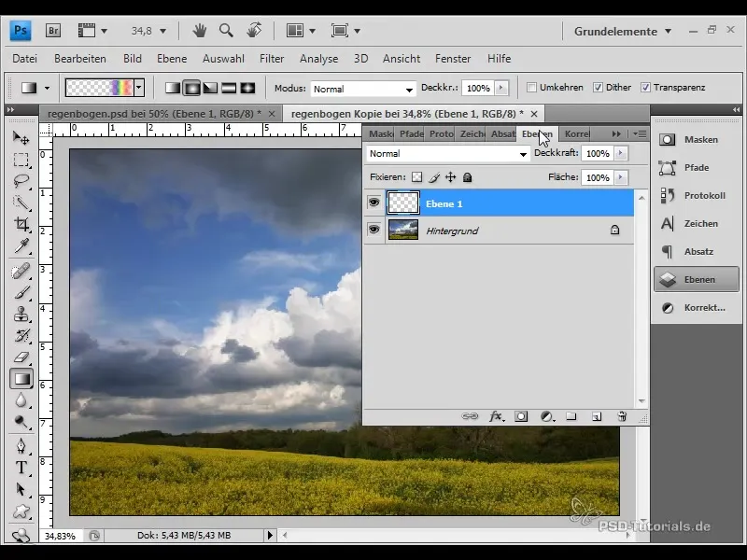Select the Dodge tool
Viewport: 747px width, 560px height.
click(x=21, y=422)
